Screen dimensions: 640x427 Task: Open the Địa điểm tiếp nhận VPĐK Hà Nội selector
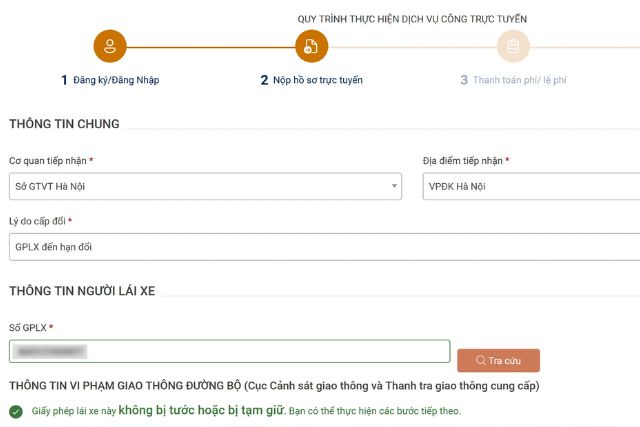531,186
